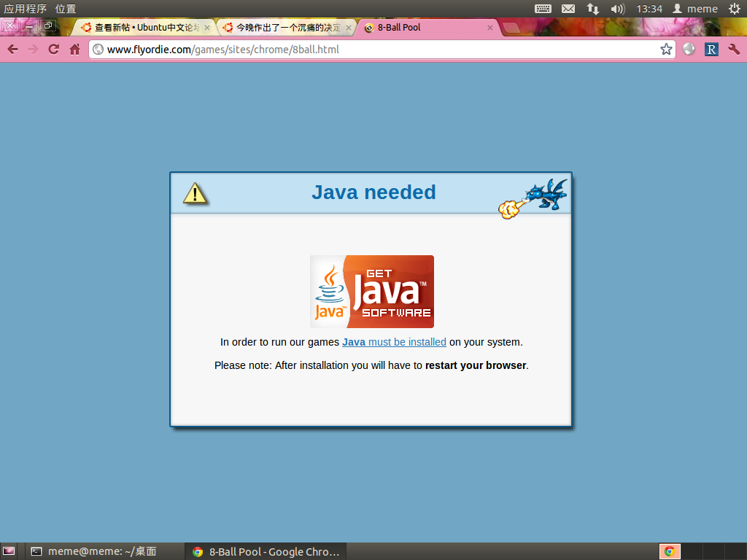Open the sound volume indicator
Image resolution: width=747 pixels, height=560 pixels.
pos(618,9)
